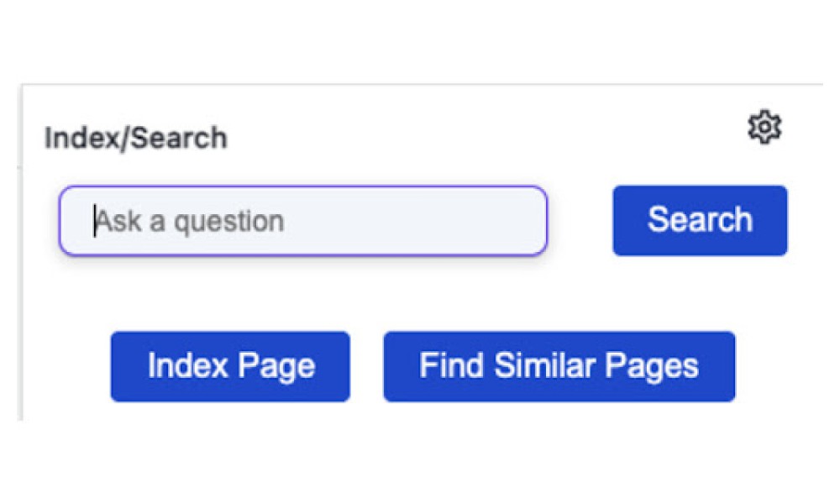Click the settings gear beside the Index/Search title

tap(764, 128)
